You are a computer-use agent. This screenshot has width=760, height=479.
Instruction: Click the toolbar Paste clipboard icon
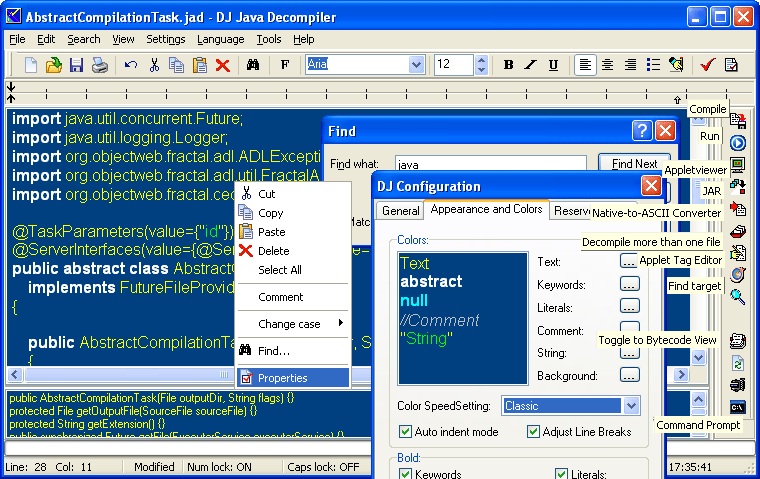pyautogui.click(x=200, y=64)
